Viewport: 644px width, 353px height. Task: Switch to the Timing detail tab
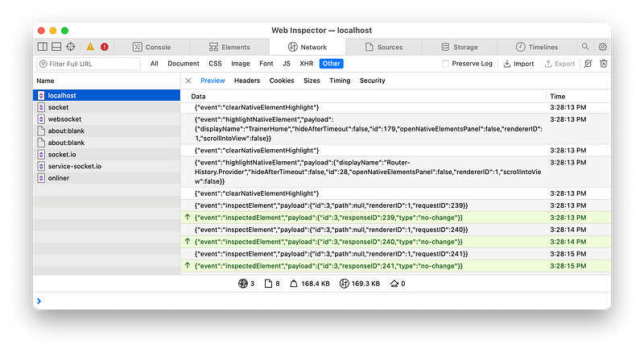[340, 81]
